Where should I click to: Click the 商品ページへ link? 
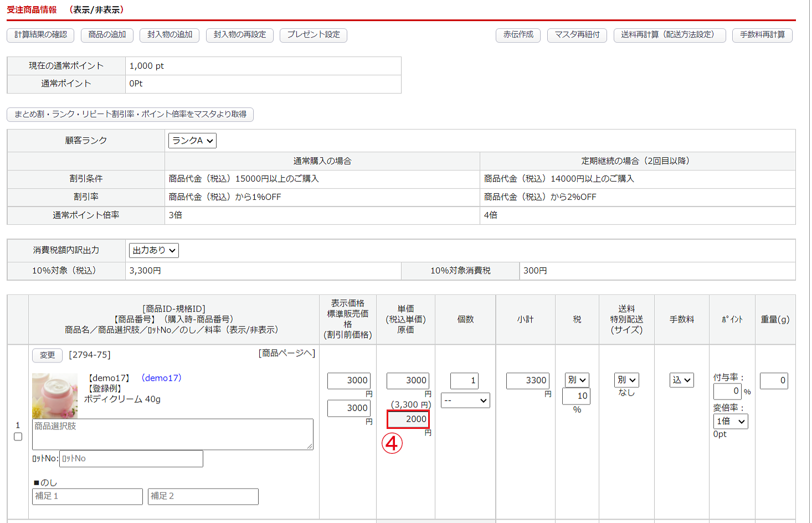[286, 354]
